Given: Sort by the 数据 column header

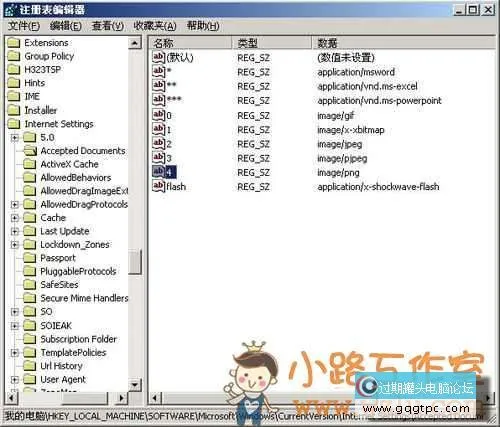Looking at the screenshot, I should 403,43.
